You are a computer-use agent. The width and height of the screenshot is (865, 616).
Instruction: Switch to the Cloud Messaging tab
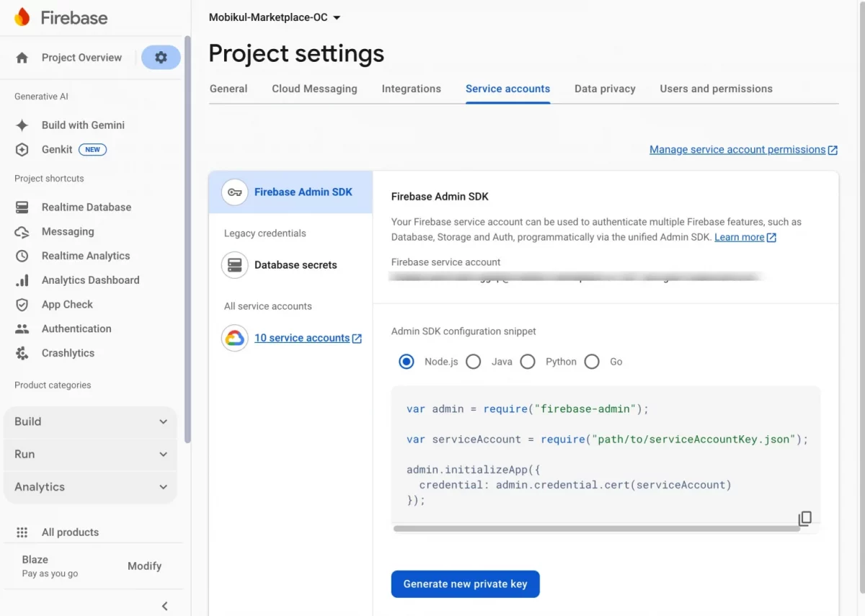click(314, 89)
